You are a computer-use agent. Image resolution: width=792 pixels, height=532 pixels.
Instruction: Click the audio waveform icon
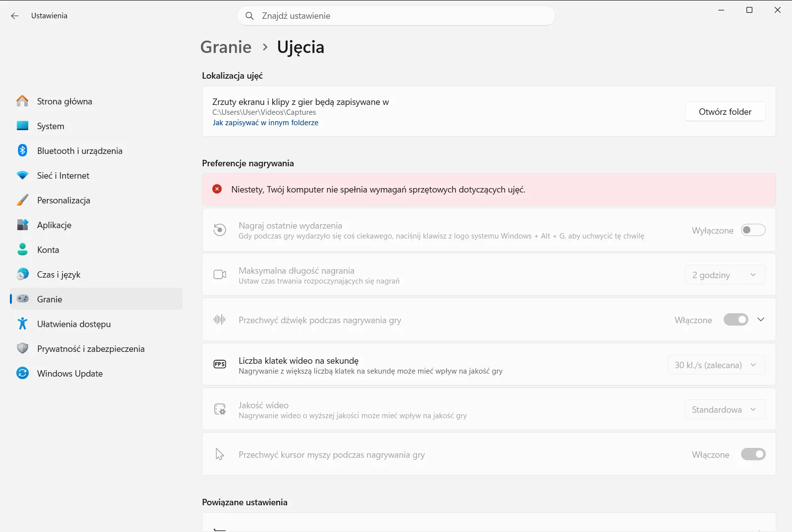click(x=219, y=319)
